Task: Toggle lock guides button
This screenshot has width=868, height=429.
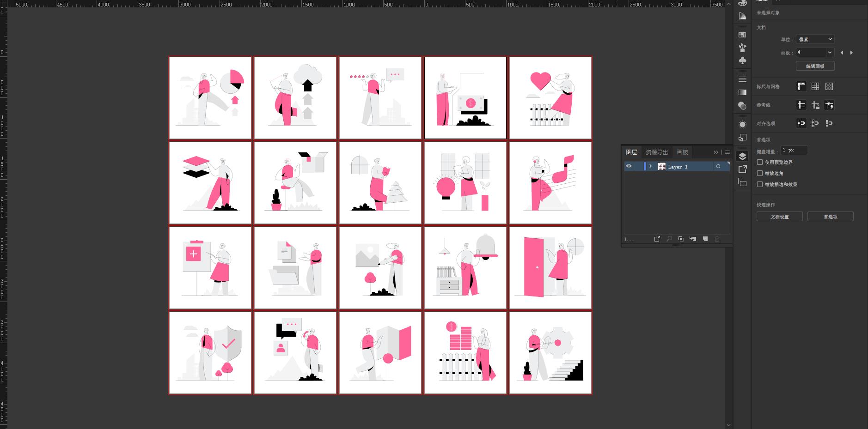Action: (815, 105)
